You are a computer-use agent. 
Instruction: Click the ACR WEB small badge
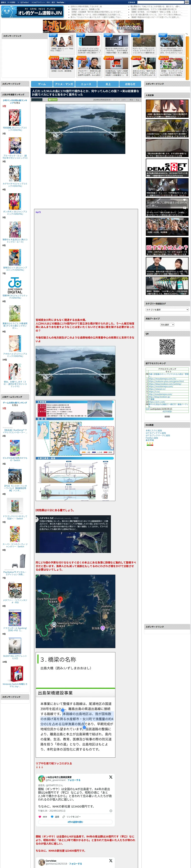(167, 416)
